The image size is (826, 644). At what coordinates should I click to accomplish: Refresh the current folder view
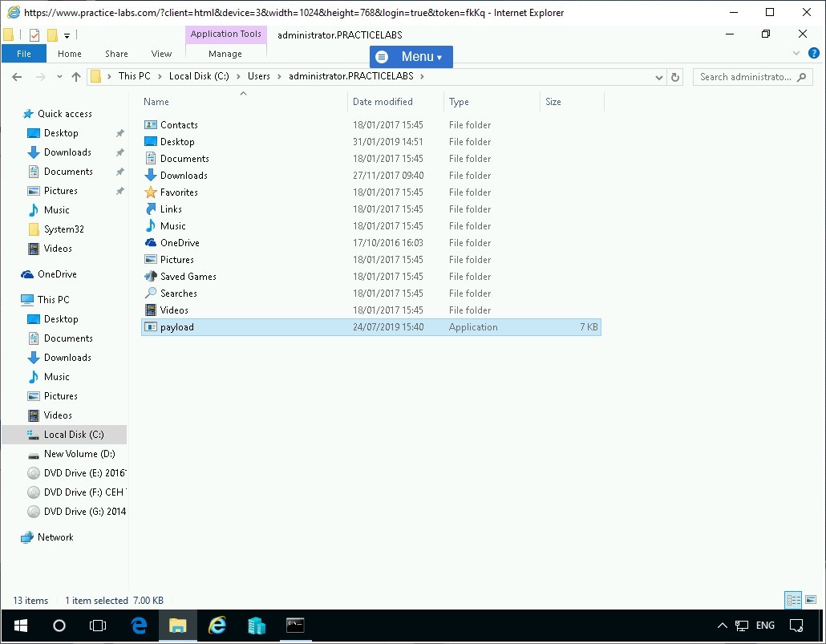pos(674,77)
